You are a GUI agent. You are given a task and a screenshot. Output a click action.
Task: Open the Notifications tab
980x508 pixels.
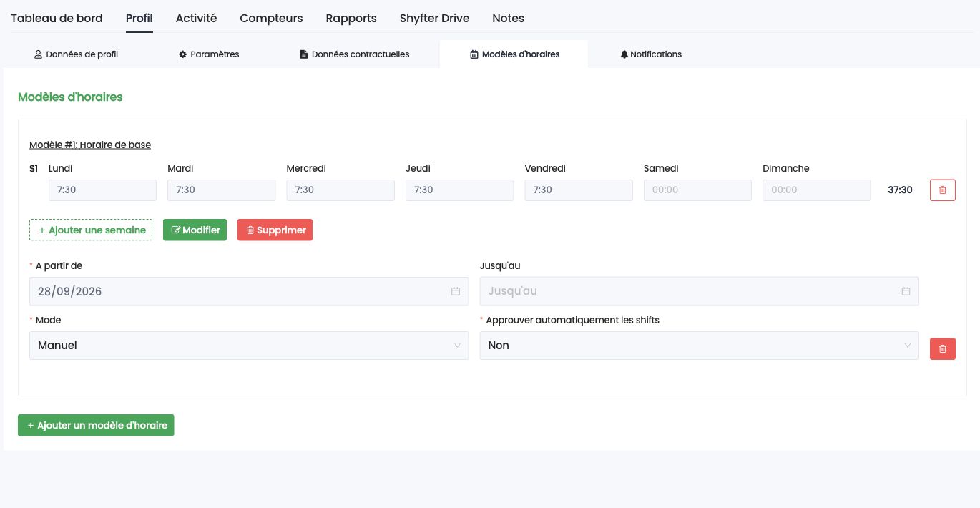coord(651,54)
